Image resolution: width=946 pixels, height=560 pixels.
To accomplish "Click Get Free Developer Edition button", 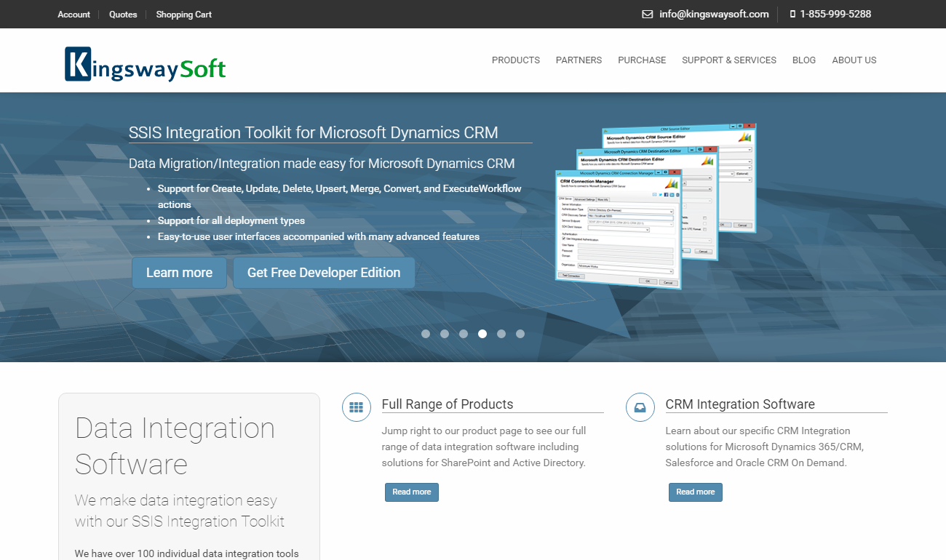I will pos(324,273).
